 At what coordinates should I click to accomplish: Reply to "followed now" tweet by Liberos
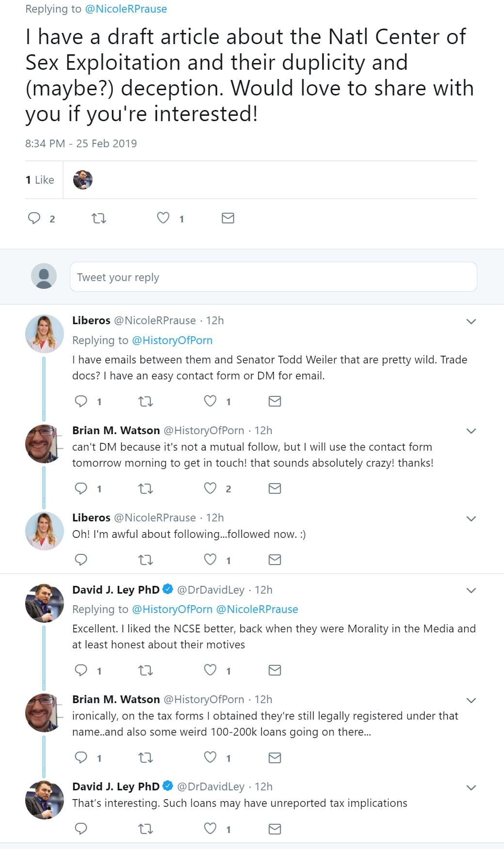(81, 560)
